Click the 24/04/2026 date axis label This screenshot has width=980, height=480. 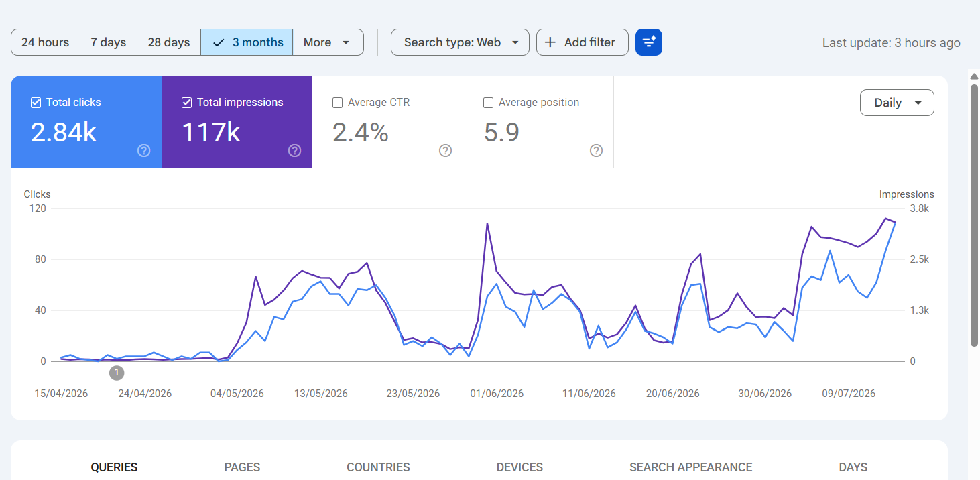[145, 394]
